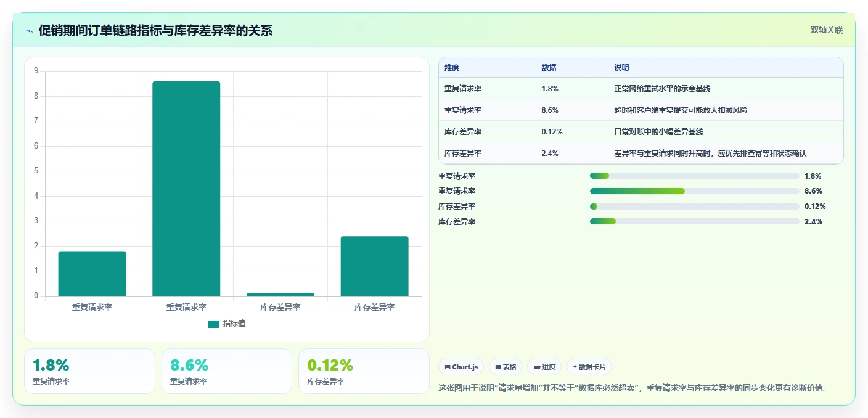Click the progress bar valued 2.4%
868x418 pixels.
click(x=694, y=221)
